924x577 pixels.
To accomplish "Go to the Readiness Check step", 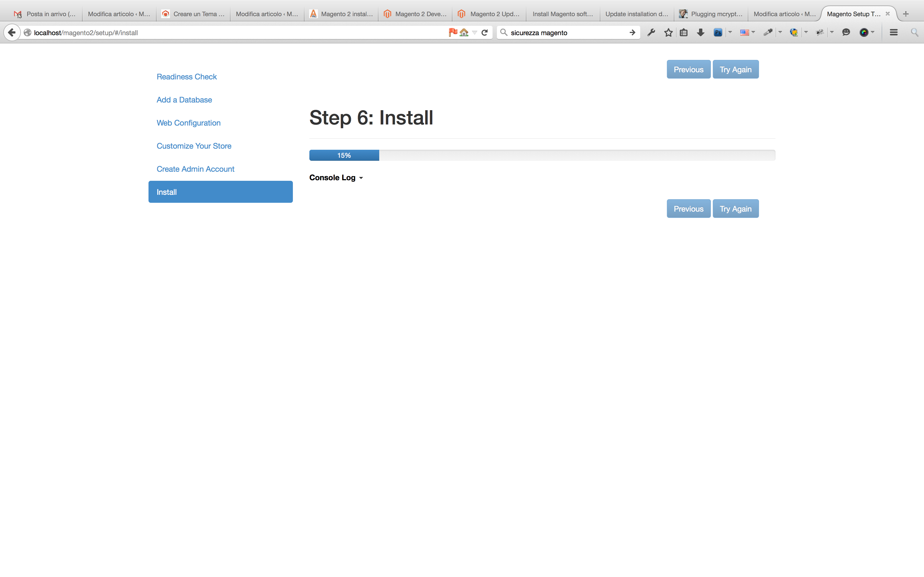I will [x=186, y=77].
